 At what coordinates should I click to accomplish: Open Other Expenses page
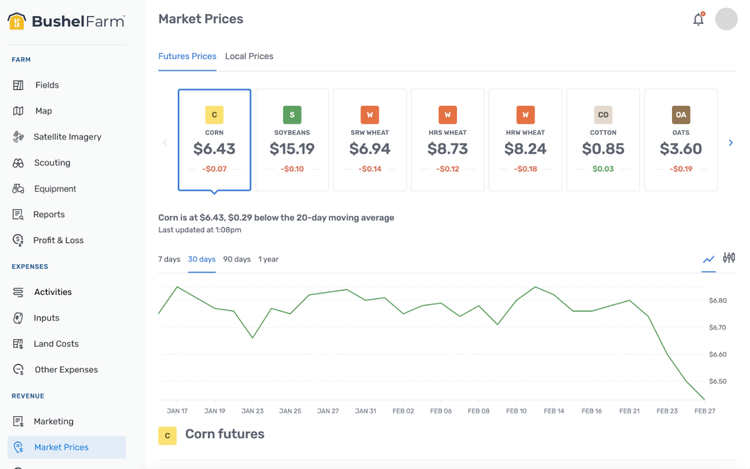66,370
